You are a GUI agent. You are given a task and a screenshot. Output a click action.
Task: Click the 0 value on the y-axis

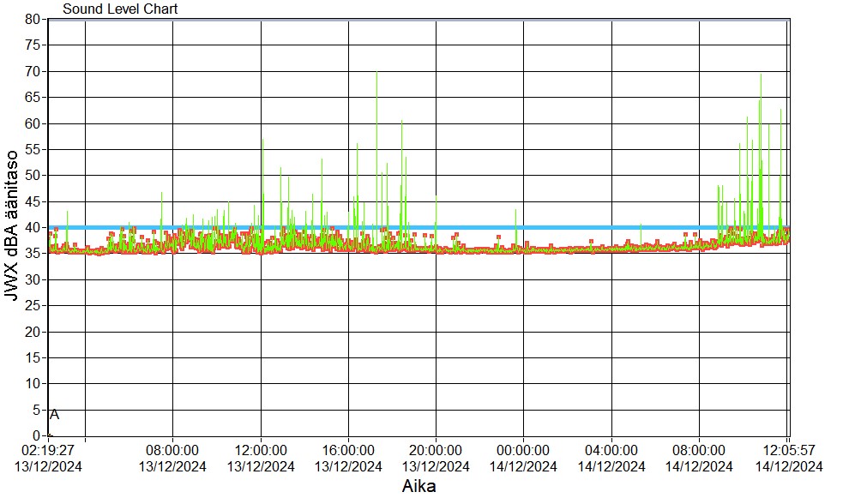(37, 435)
